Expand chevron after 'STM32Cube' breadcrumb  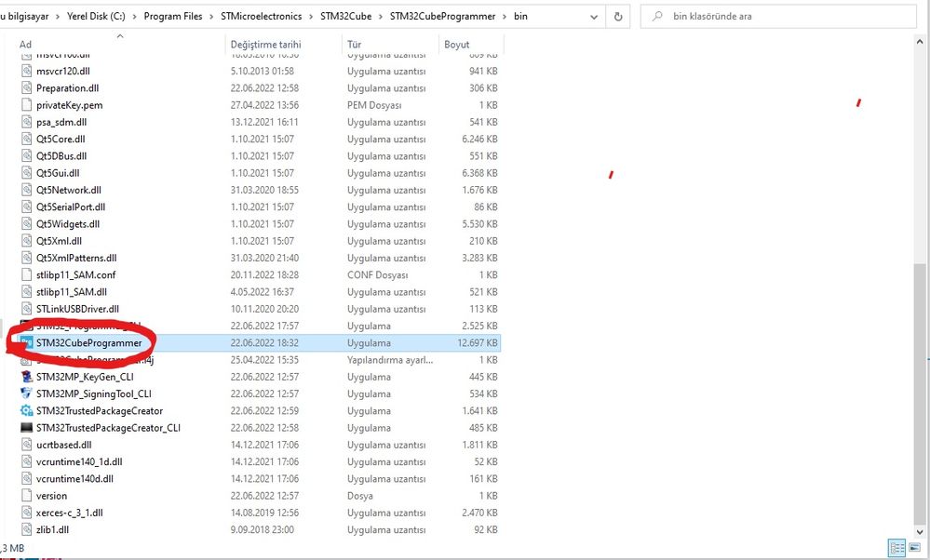coord(381,17)
